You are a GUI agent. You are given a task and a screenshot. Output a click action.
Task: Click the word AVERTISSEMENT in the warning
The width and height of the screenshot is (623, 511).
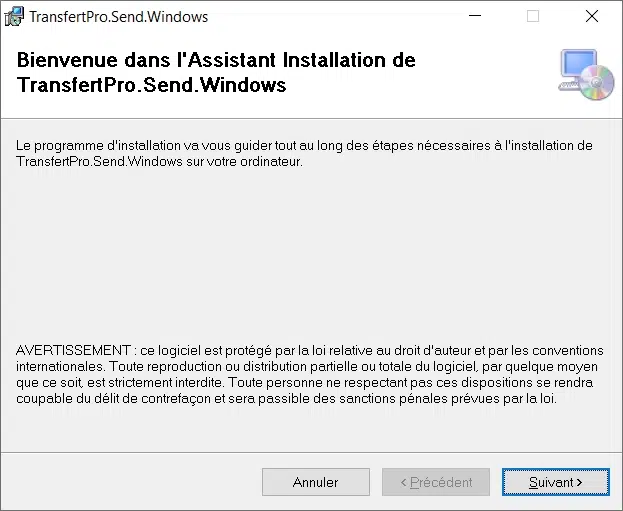pyautogui.click(x=73, y=350)
